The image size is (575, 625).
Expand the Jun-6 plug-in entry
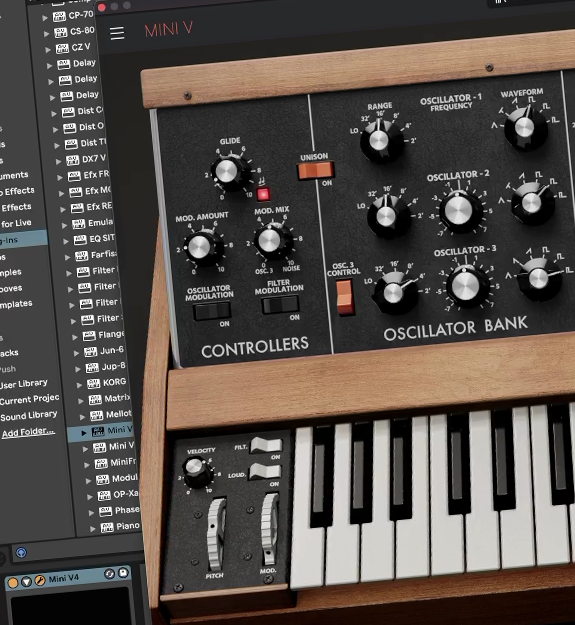coord(77,353)
